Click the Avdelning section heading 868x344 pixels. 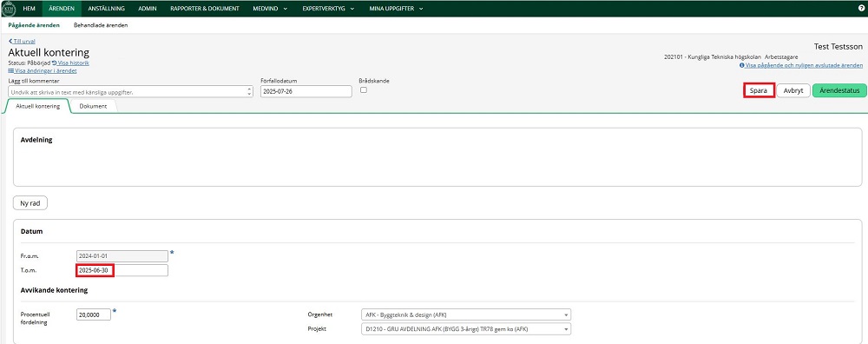[36, 140]
